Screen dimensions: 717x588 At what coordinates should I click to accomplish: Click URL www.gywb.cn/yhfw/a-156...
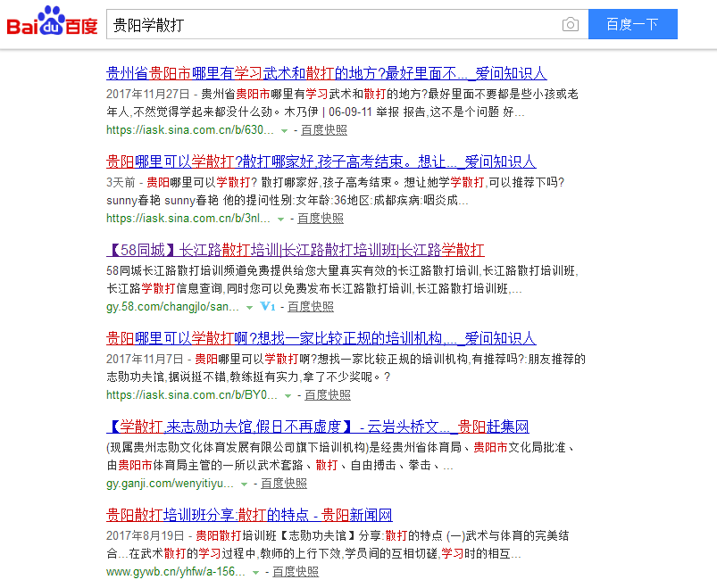click(x=176, y=572)
